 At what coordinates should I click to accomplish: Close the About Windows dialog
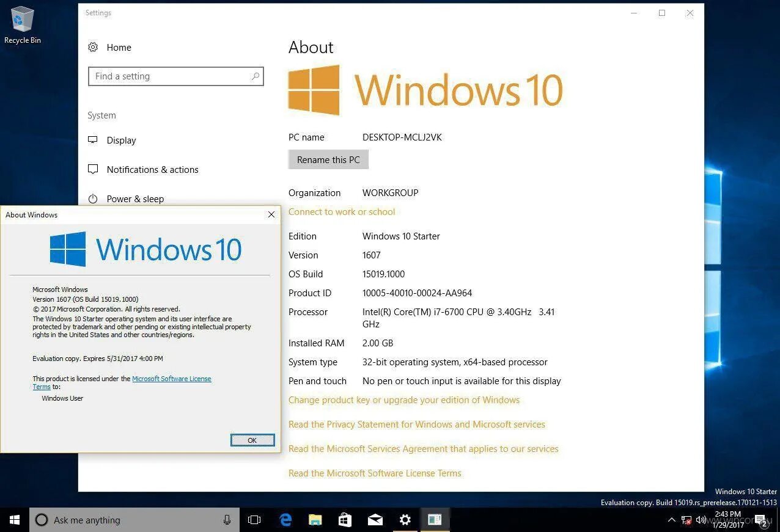(x=271, y=214)
